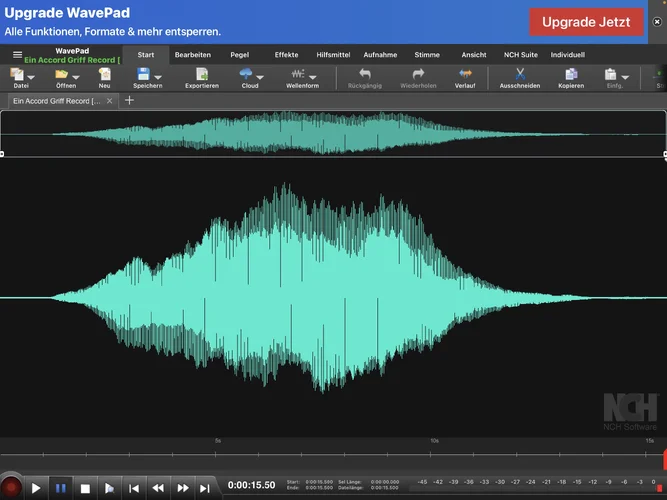Jump to the end of the recording
Viewport: 667px width, 500px height.
click(x=205, y=488)
